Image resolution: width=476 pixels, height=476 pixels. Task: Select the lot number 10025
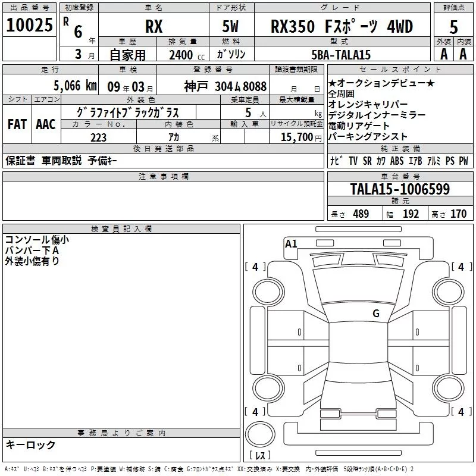(x=29, y=25)
